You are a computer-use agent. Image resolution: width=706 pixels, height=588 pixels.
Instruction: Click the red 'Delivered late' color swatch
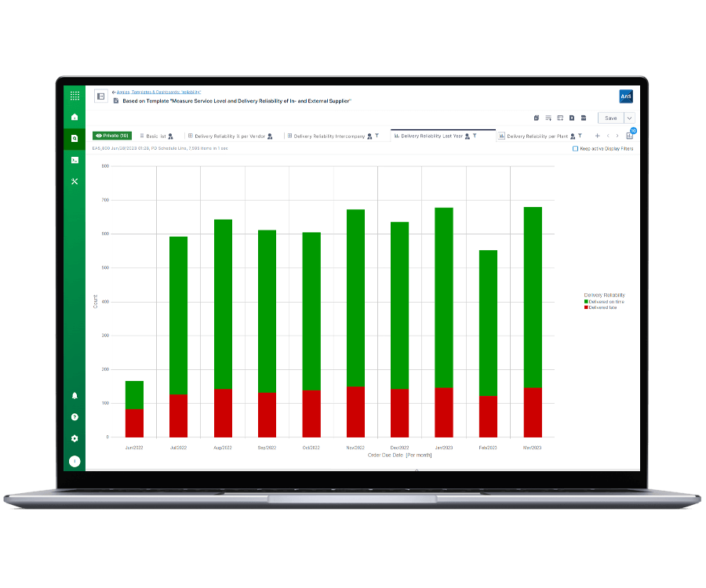(x=586, y=307)
